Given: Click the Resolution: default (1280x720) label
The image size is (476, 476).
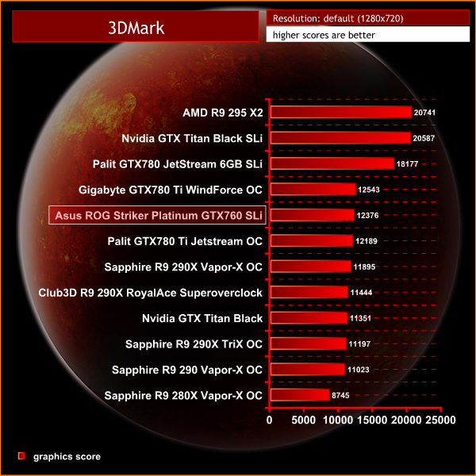Looking at the screenshot, I should (338, 18).
